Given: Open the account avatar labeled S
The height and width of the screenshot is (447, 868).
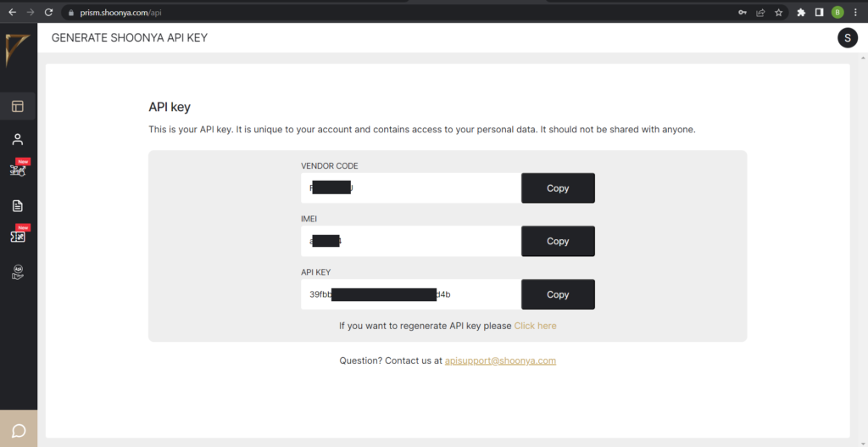Looking at the screenshot, I should (848, 38).
